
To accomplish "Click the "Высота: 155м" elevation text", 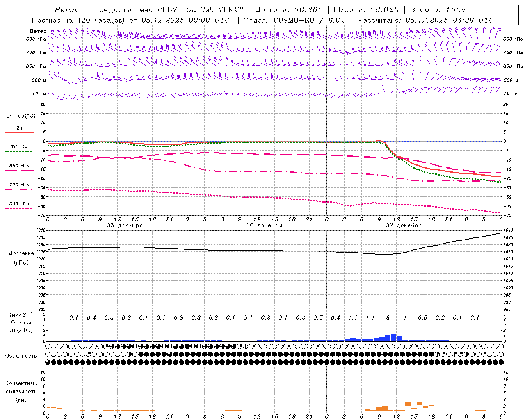I will tap(438, 10).
